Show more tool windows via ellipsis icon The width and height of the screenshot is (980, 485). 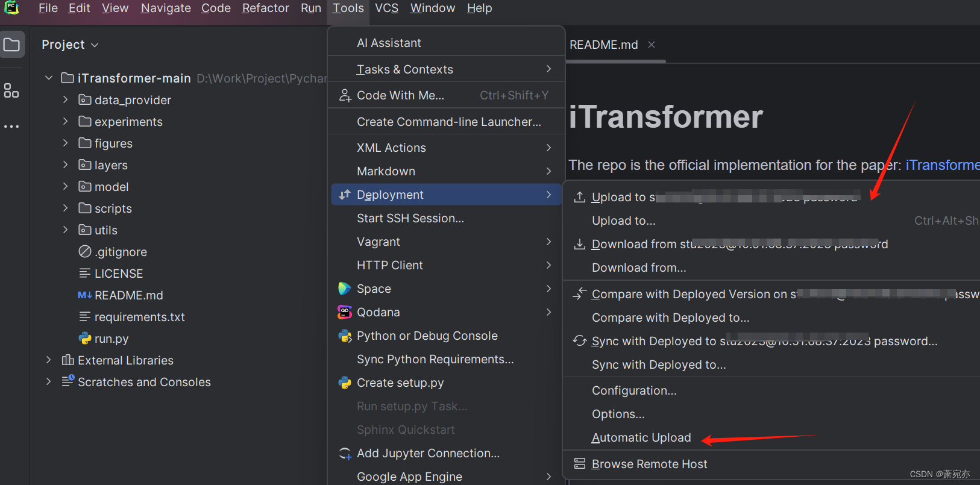pyautogui.click(x=11, y=127)
